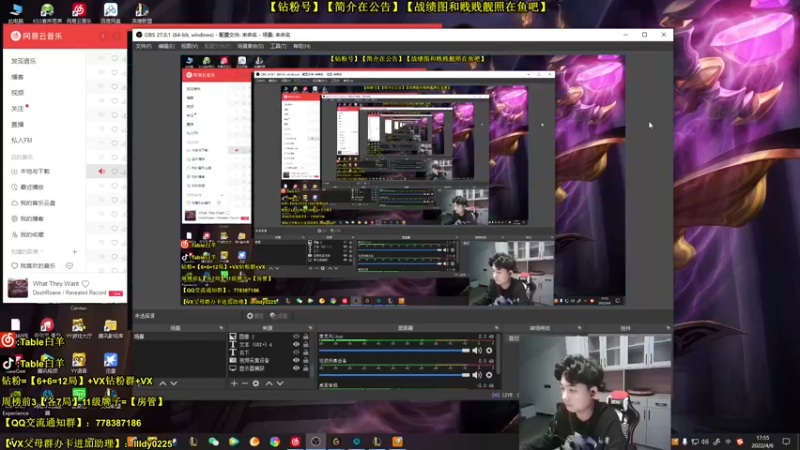Viewport: 800px width, 450px height.
Task: Open 网易云音乐 desktop shortcut at top
Action: 79,12
